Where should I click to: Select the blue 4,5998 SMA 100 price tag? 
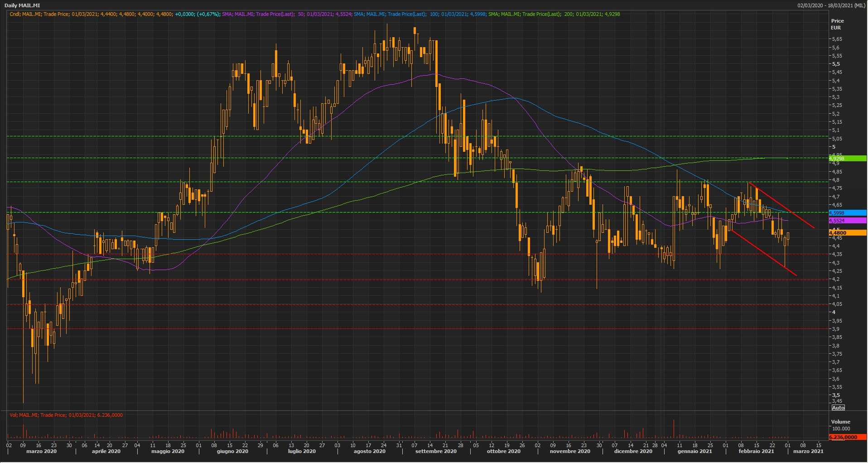point(847,213)
